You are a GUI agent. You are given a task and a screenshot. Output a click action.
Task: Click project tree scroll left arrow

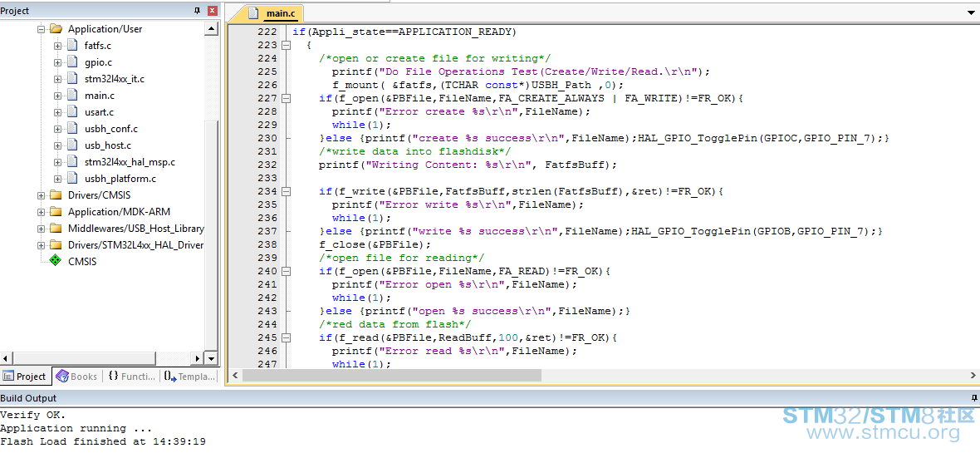click(6, 358)
